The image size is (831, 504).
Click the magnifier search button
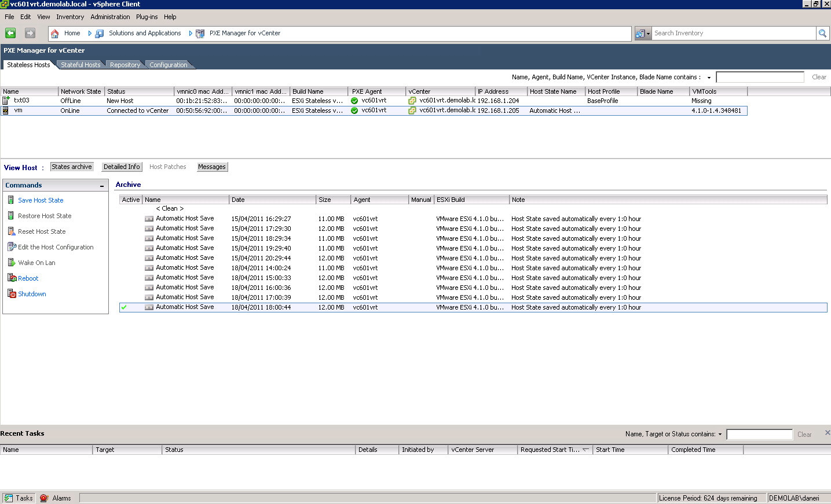(822, 34)
